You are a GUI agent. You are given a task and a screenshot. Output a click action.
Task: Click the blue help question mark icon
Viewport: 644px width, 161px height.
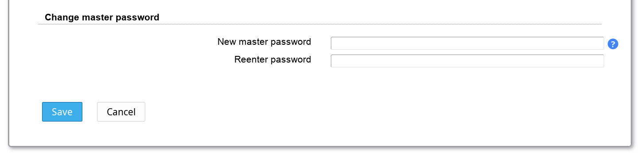pos(613,44)
